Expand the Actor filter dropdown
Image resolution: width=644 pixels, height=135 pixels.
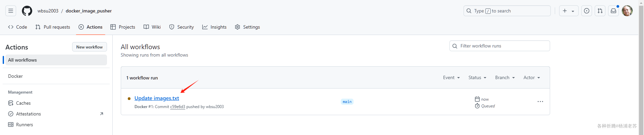532,77
